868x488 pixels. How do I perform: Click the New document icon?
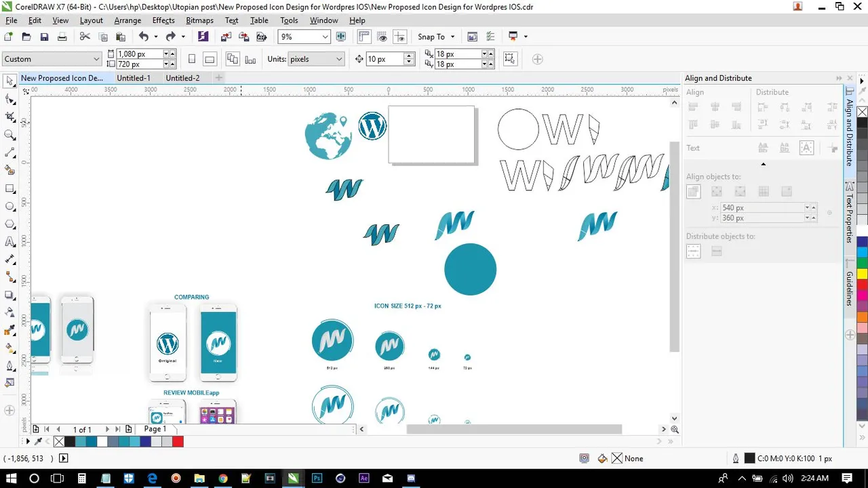coord(9,37)
